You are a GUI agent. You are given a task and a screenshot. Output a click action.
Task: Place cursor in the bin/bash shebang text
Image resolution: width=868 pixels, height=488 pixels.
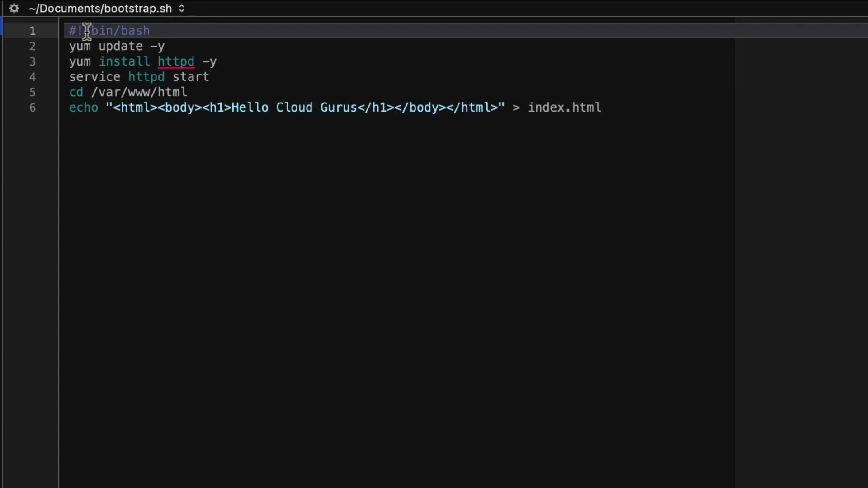pyautogui.click(x=120, y=31)
